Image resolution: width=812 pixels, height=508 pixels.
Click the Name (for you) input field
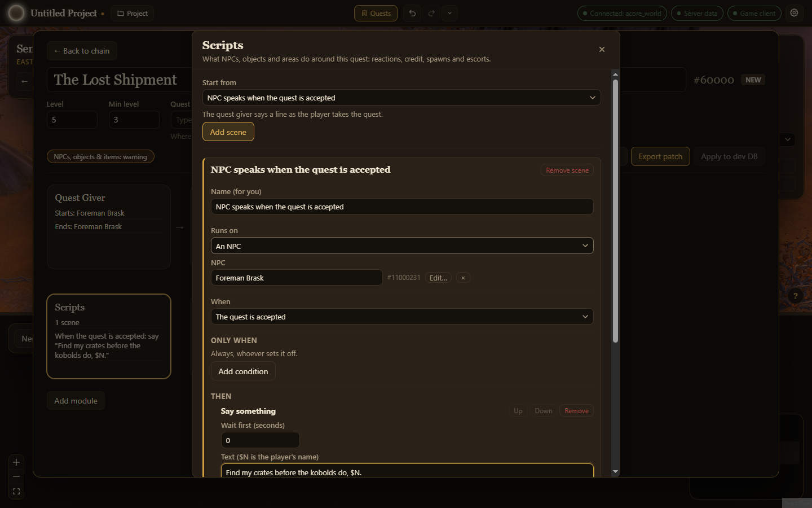[x=402, y=207]
